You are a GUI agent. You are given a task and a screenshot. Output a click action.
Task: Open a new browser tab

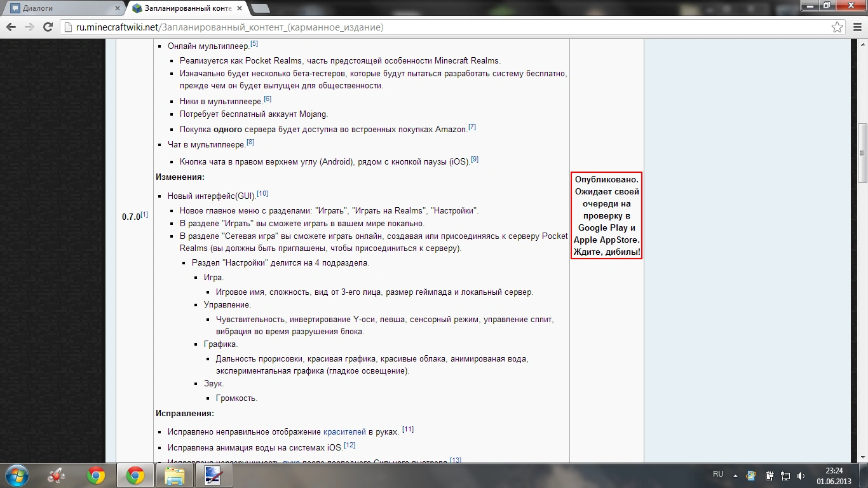click(261, 8)
